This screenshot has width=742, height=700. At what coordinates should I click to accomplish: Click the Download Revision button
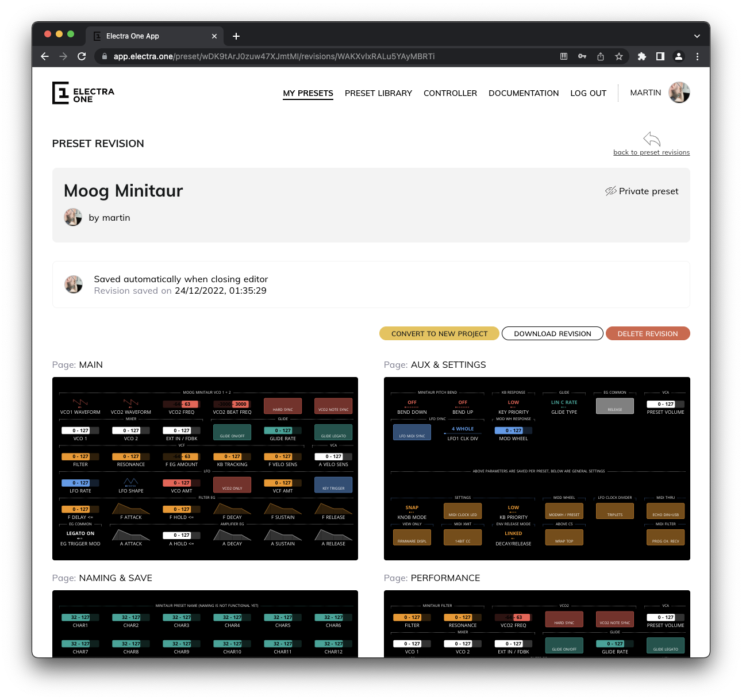coord(552,334)
